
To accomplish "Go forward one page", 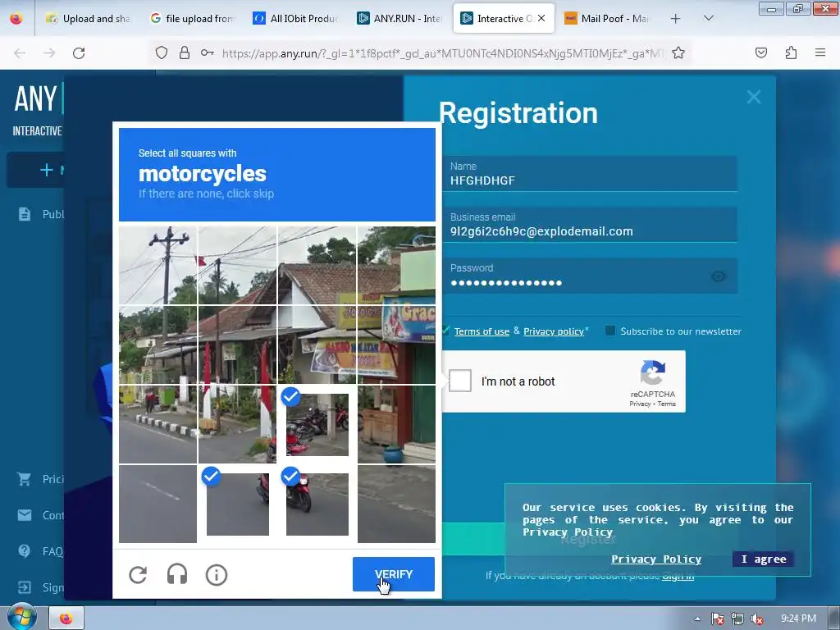I will [49, 53].
